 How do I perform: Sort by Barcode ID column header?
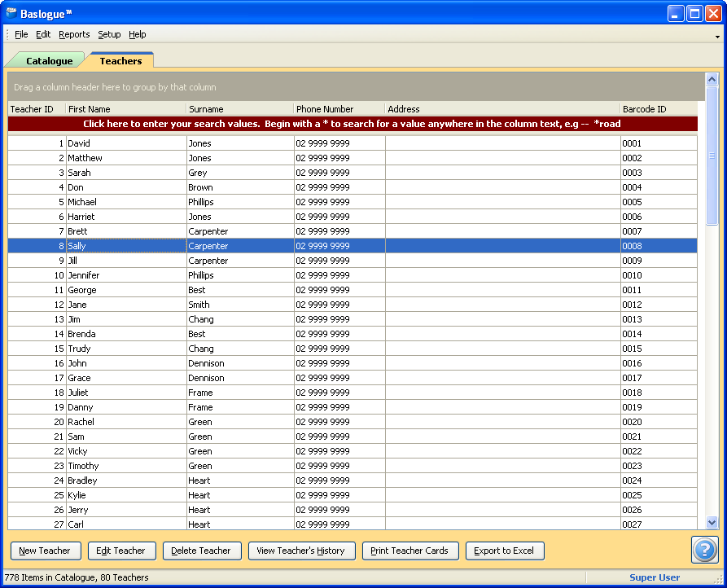click(x=659, y=109)
